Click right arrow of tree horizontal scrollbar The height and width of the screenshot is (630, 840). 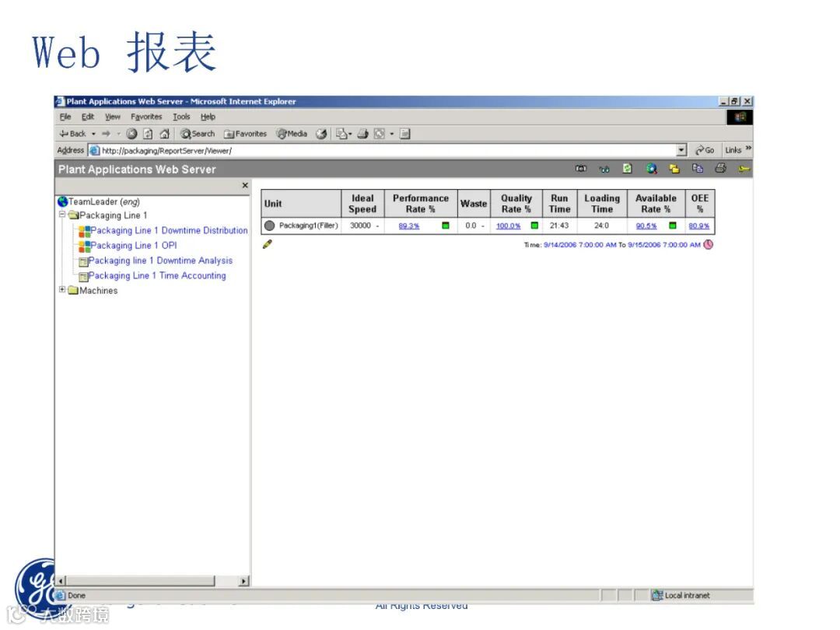point(244,581)
